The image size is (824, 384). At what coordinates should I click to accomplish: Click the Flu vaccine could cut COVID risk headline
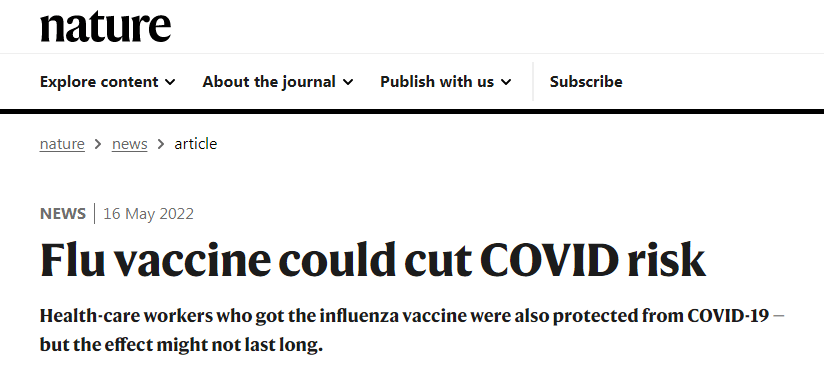coord(373,260)
